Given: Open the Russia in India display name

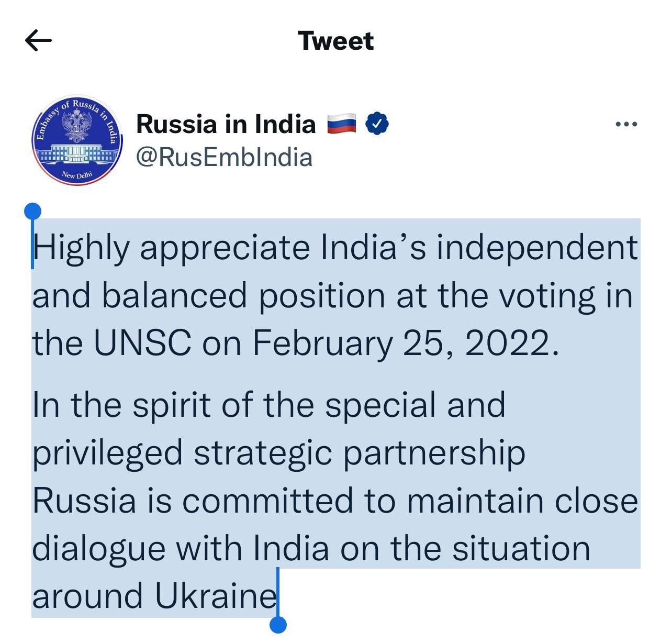Looking at the screenshot, I should [x=226, y=124].
